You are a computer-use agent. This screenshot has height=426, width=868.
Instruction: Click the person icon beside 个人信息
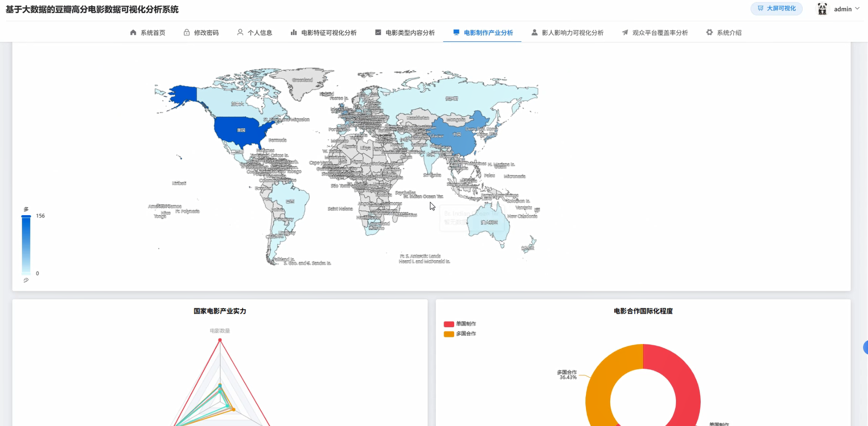240,33
